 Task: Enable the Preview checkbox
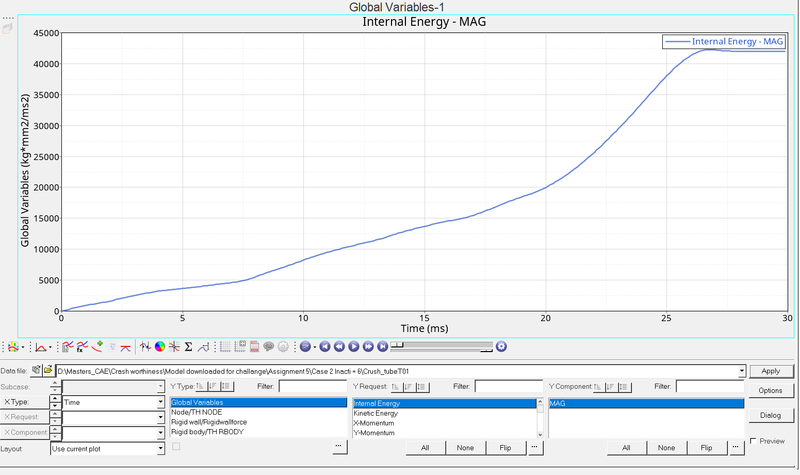[x=753, y=441]
